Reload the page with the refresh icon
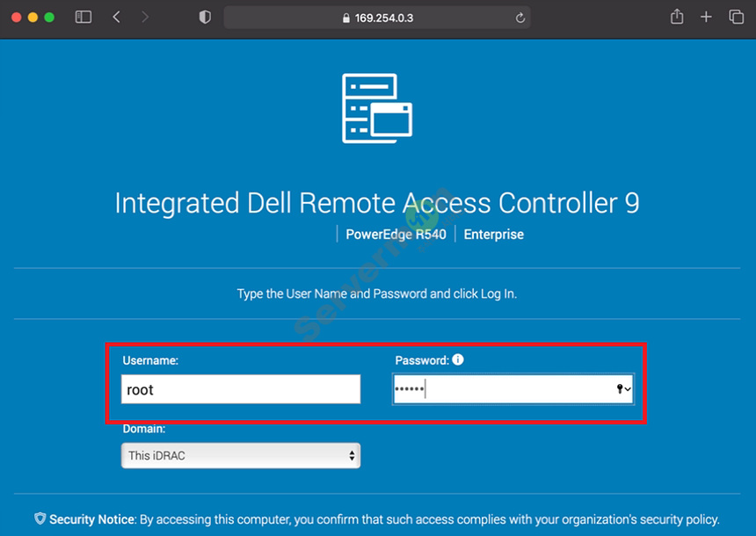756x536 pixels. [x=520, y=18]
